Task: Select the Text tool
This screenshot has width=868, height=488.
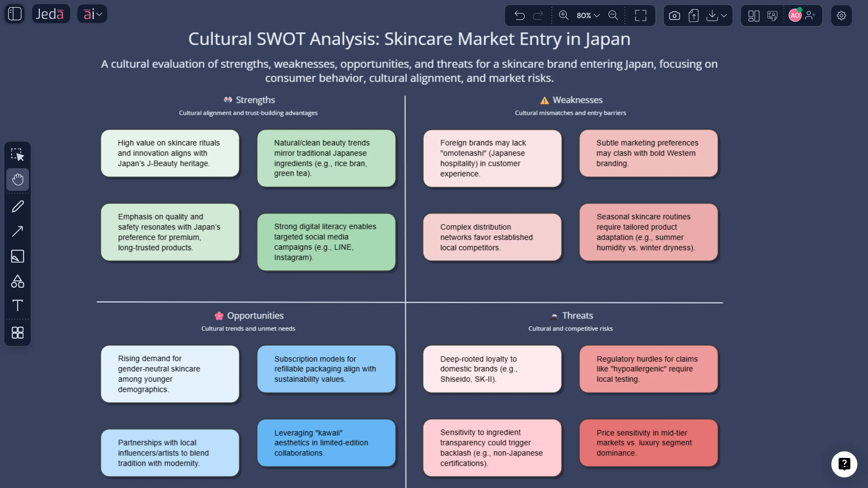Action: coord(17,305)
